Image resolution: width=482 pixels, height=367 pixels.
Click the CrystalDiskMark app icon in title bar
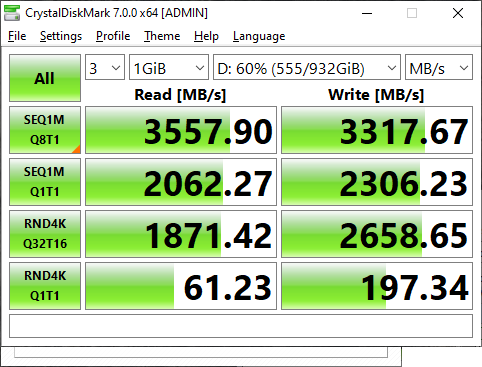12,13
